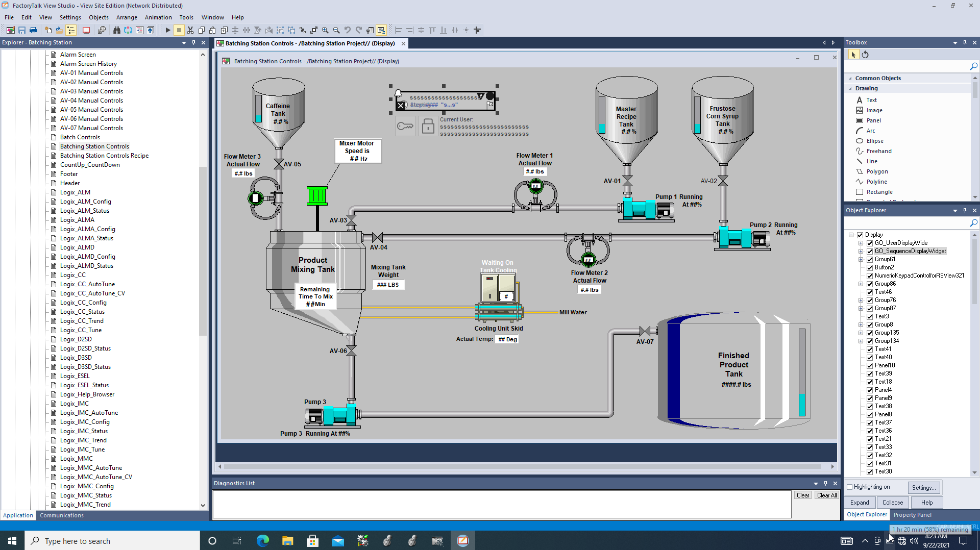Click the Cut scissors icon
Image resolution: width=980 pixels, height=550 pixels.
click(x=190, y=30)
